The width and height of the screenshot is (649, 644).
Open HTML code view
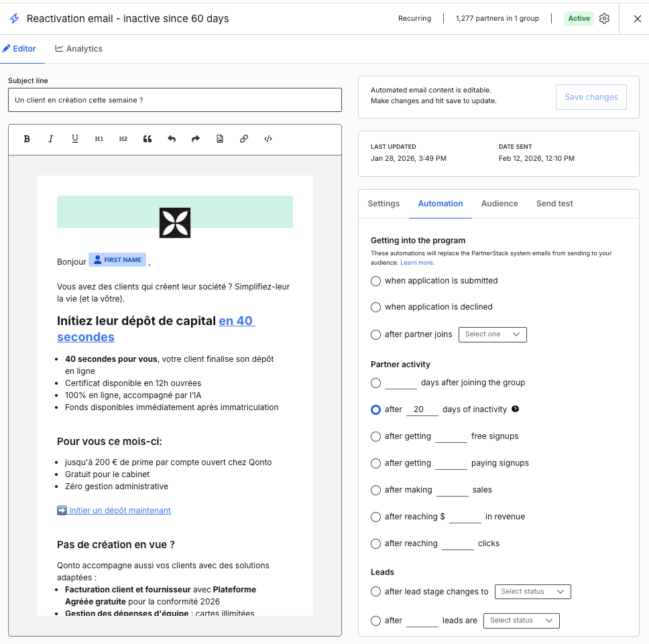click(x=268, y=139)
